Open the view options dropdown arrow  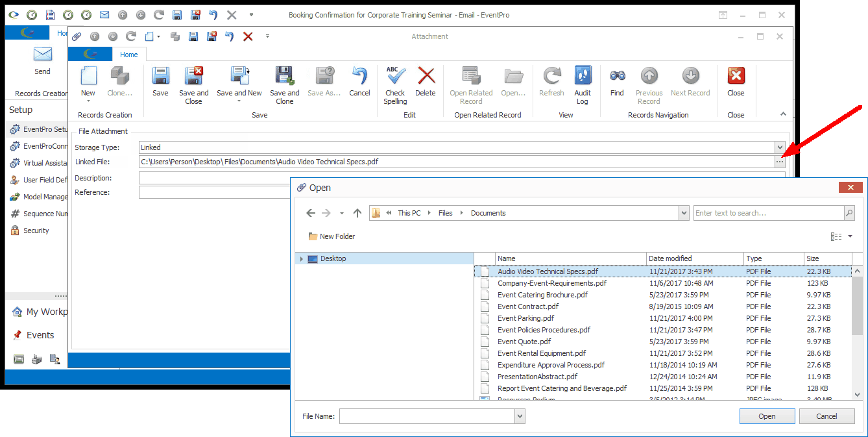click(x=850, y=236)
